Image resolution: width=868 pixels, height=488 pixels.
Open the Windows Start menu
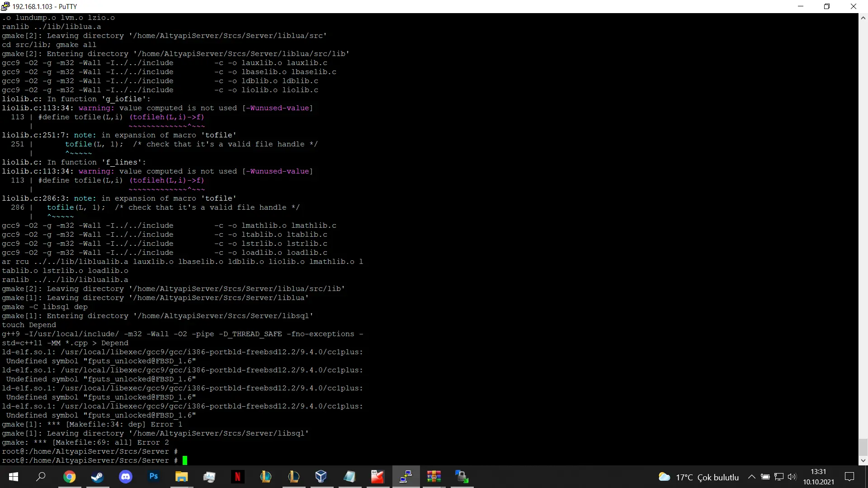13,477
